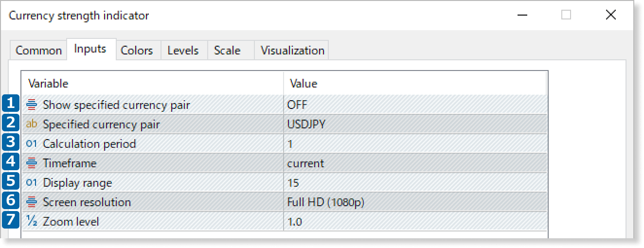644x248 pixels.
Task: Open the Timeframe value 'current' dropdown
Action: click(415, 163)
